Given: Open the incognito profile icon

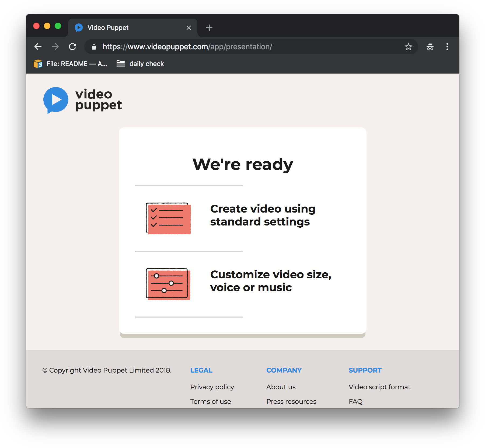Looking at the screenshot, I should (430, 47).
